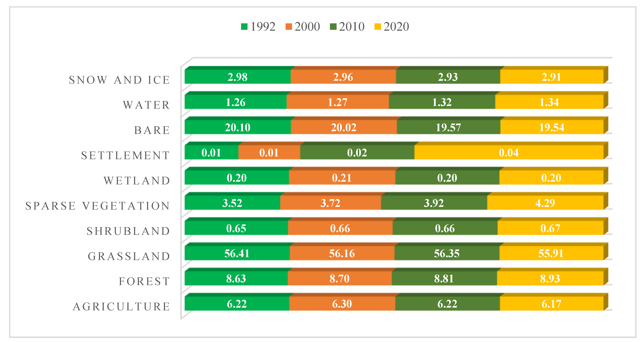Click the Grassland 56.35 bar segment
The height and width of the screenshot is (342, 644).
446,253
